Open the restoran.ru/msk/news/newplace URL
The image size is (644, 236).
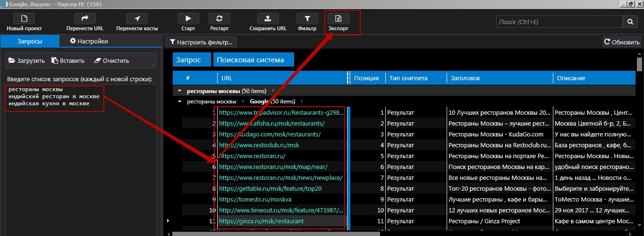[x=281, y=178]
